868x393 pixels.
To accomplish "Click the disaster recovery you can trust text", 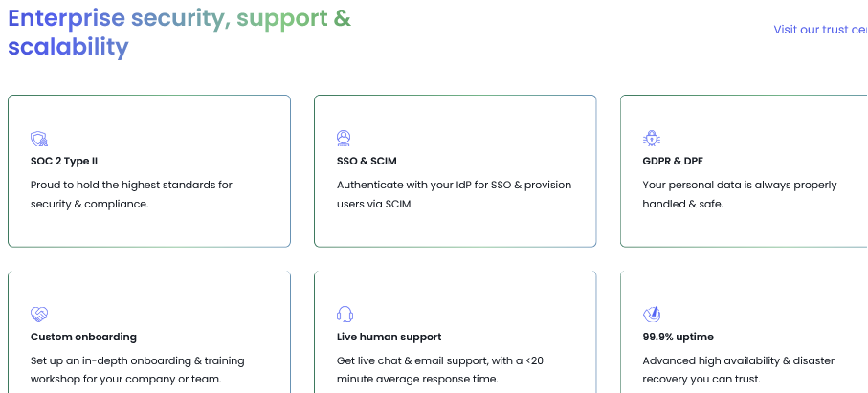I will 739,370.
